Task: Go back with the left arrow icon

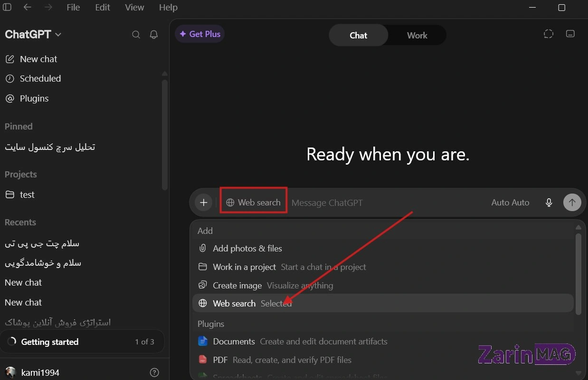Action: 28,7
